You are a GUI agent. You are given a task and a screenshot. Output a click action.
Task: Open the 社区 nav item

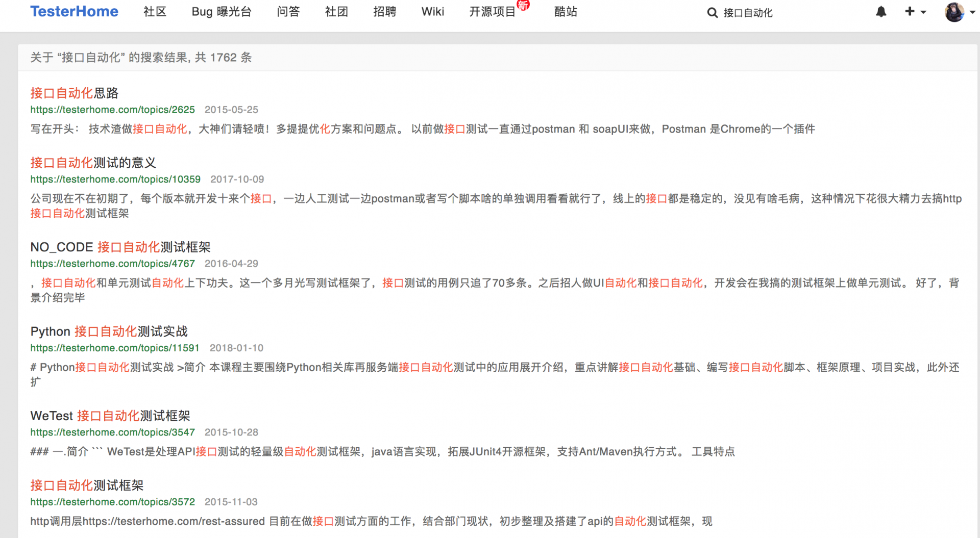pyautogui.click(x=155, y=12)
